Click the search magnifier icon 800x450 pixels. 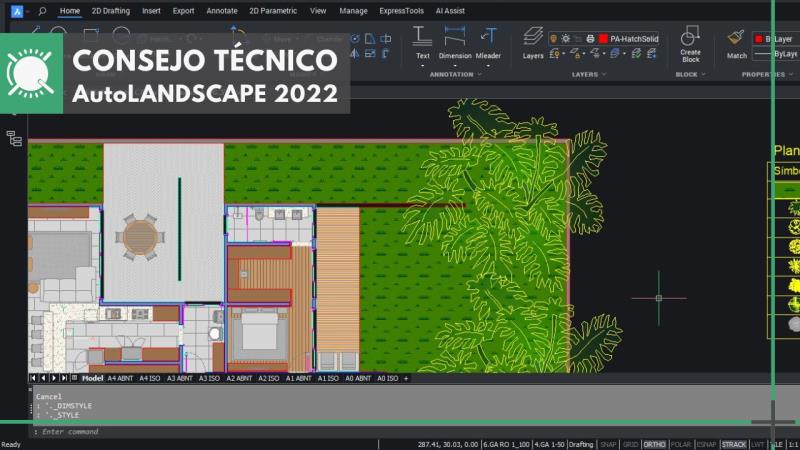point(42,11)
